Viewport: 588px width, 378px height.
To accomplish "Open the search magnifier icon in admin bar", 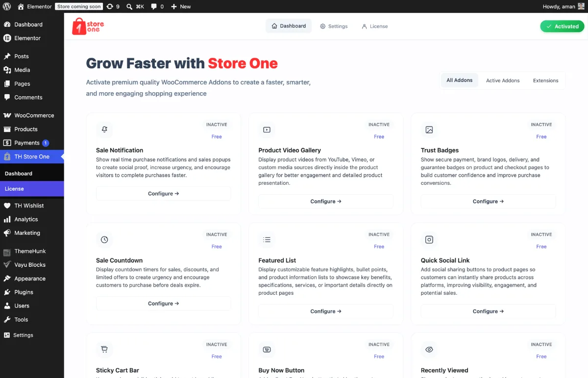I will (x=129, y=6).
